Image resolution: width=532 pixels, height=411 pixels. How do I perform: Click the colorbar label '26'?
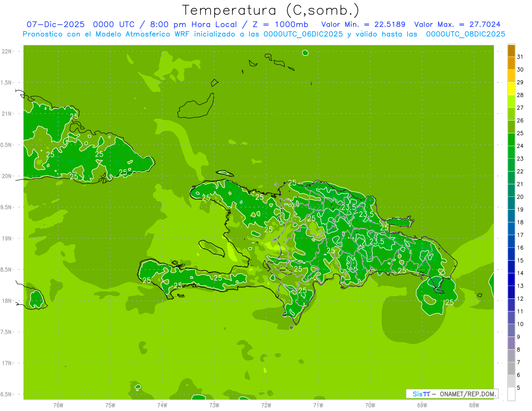coord(520,121)
